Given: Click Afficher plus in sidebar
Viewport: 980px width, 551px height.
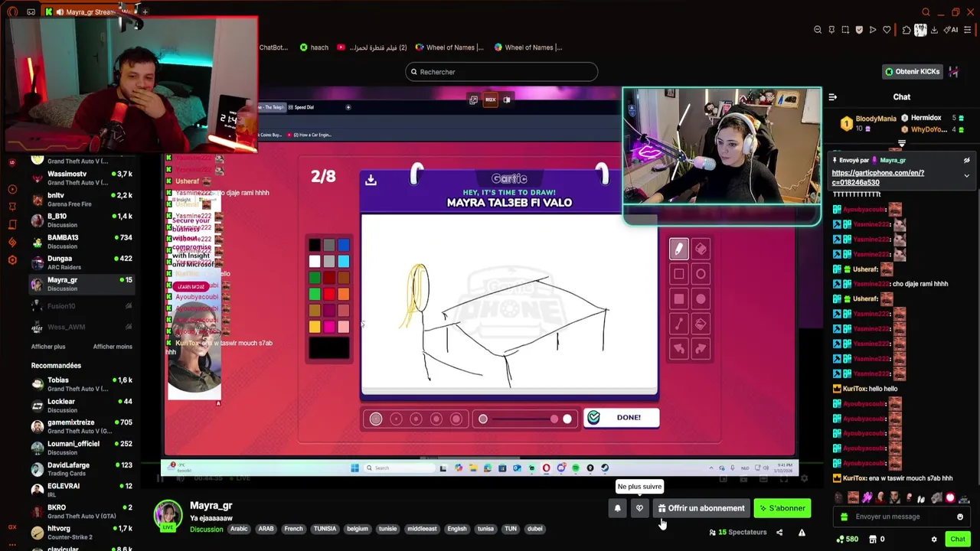Looking at the screenshot, I should click(x=48, y=347).
